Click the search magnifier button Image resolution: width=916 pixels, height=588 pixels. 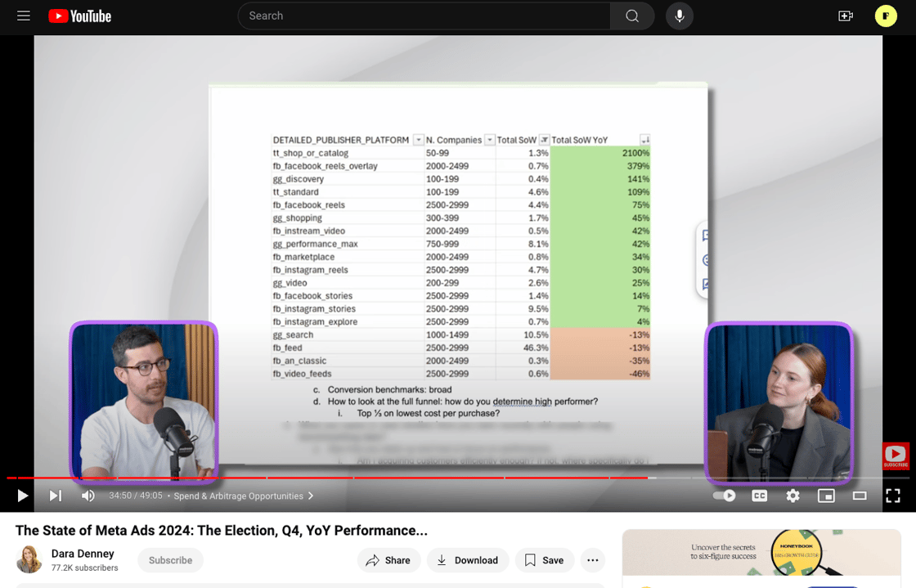(x=631, y=16)
